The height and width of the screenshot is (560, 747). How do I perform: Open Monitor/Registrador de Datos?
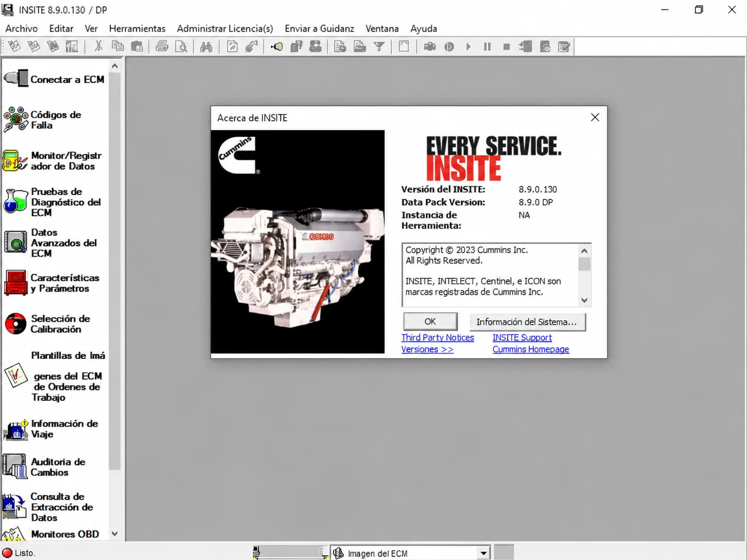(53, 161)
